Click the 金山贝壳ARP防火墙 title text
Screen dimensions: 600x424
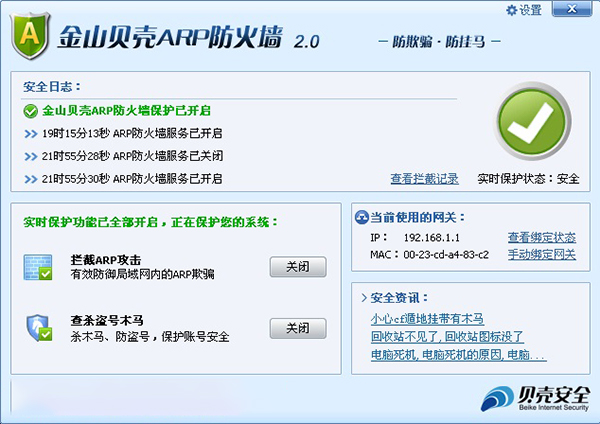[171, 38]
